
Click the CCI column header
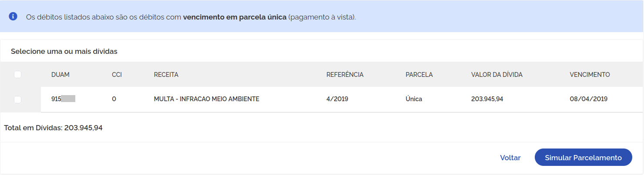click(x=117, y=75)
